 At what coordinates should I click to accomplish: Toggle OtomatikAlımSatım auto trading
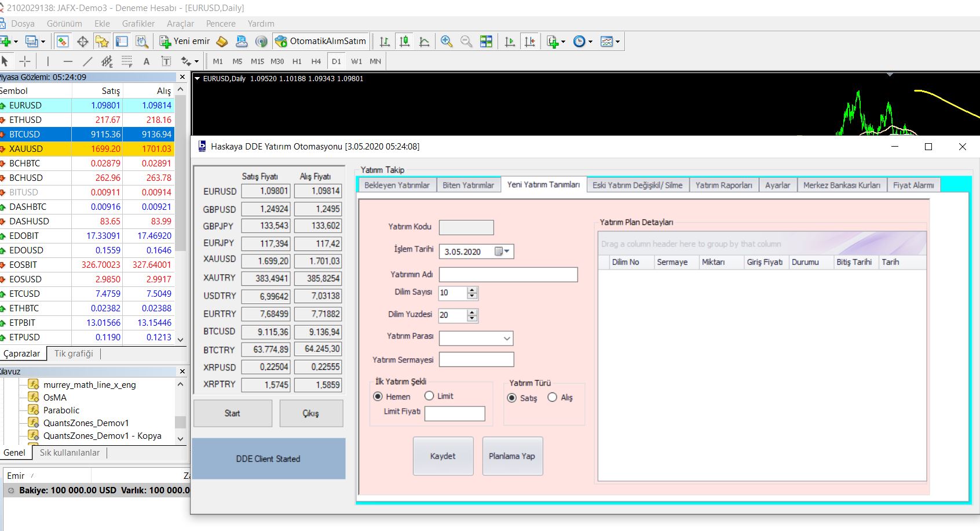[321, 41]
